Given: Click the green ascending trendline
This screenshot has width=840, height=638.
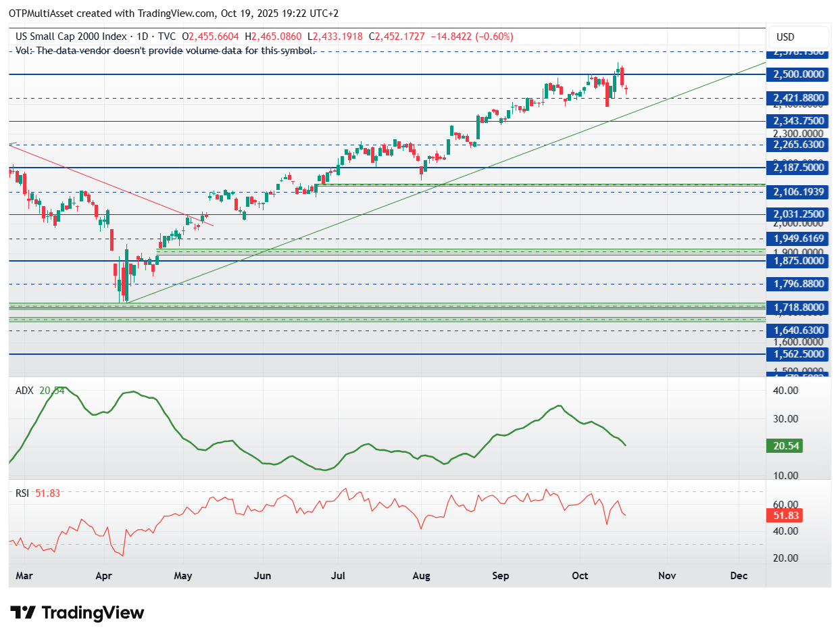Looking at the screenshot, I should pyautogui.click(x=446, y=181).
